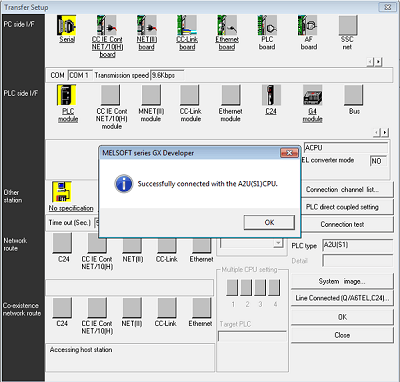Image resolution: width=400 pixels, height=382 pixels.
Task: Click the information icon in the message dialog
Action: click(124, 184)
